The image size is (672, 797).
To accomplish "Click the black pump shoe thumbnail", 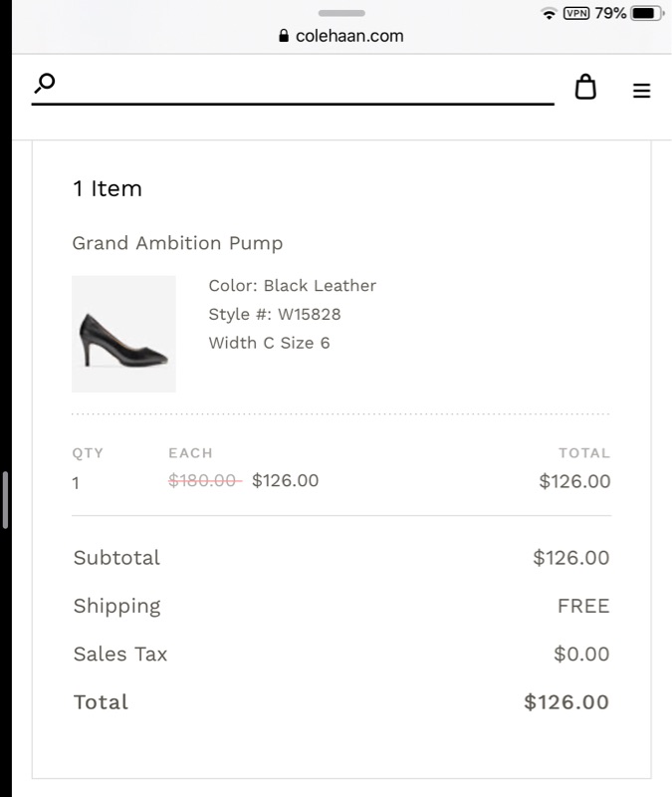I will click(123, 334).
